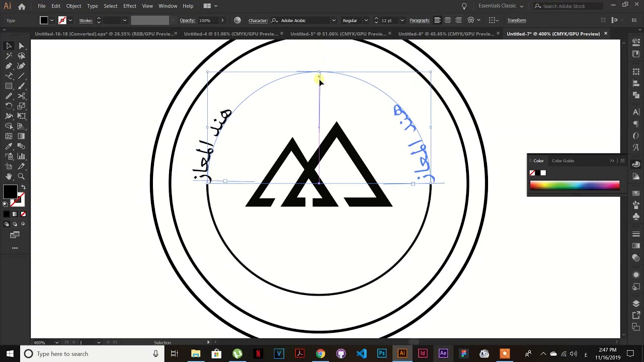The height and width of the screenshot is (362, 644).
Task: Open Edit Toolbar three-dots button
Action: point(15,248)
